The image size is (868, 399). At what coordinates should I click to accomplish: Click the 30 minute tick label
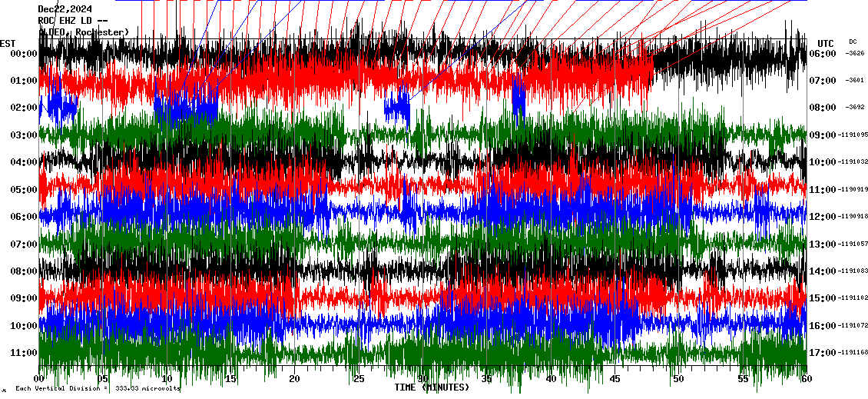tap(422, 379)
